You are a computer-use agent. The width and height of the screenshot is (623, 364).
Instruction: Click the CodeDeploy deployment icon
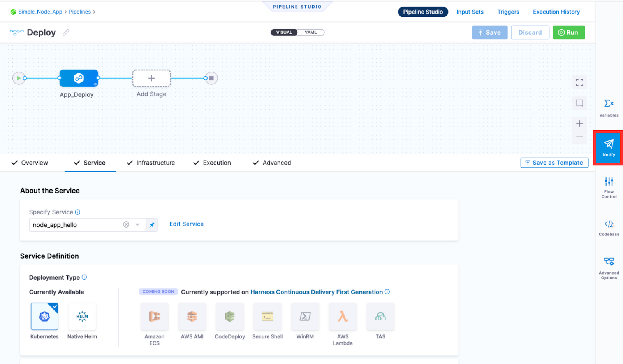click(x=230, y=316)
